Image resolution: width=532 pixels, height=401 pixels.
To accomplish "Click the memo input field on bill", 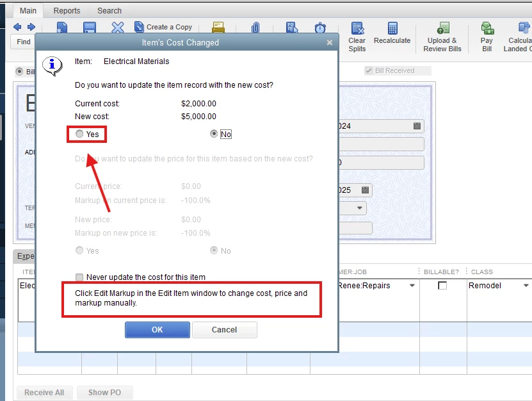I will point(355,227).
